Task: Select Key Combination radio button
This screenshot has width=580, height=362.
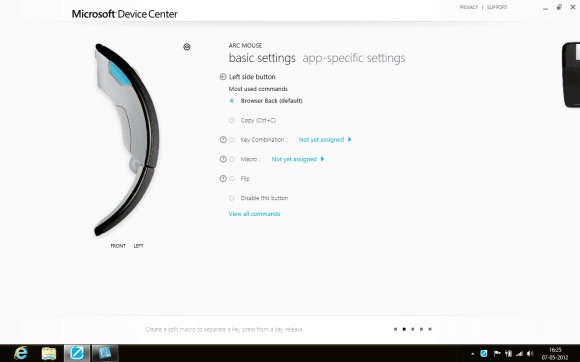Action: click(x=232, y=140)
